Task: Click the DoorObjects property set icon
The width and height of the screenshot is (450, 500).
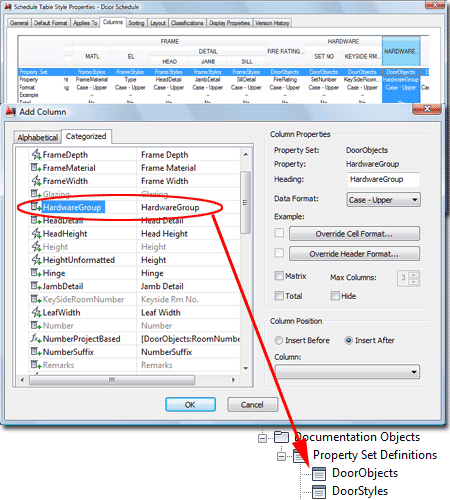Action: coord(319,473)
